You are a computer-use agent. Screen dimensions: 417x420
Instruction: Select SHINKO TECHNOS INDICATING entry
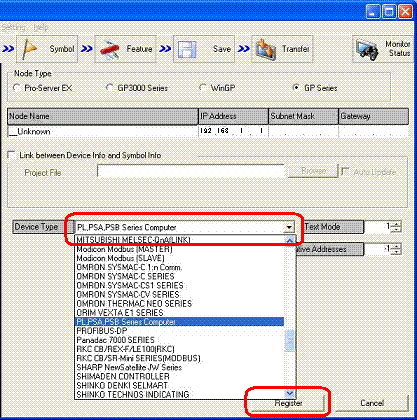pyautogui.click(x=180, y=394)
